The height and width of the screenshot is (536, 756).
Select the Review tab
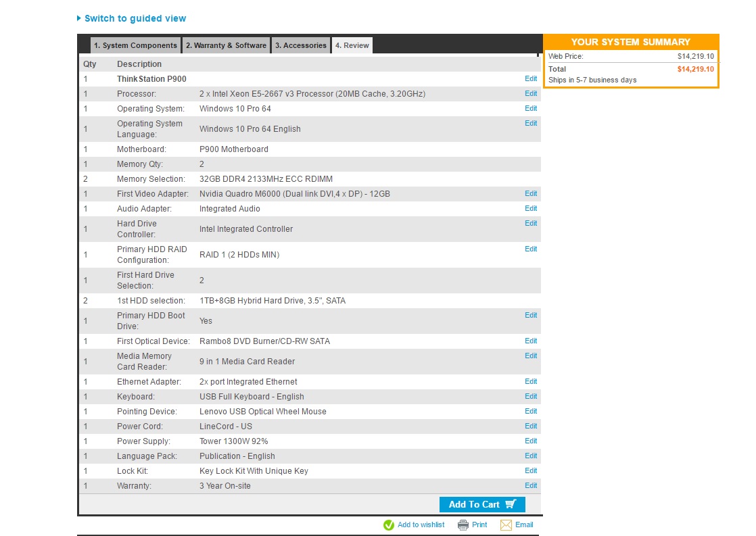[352, 45]
